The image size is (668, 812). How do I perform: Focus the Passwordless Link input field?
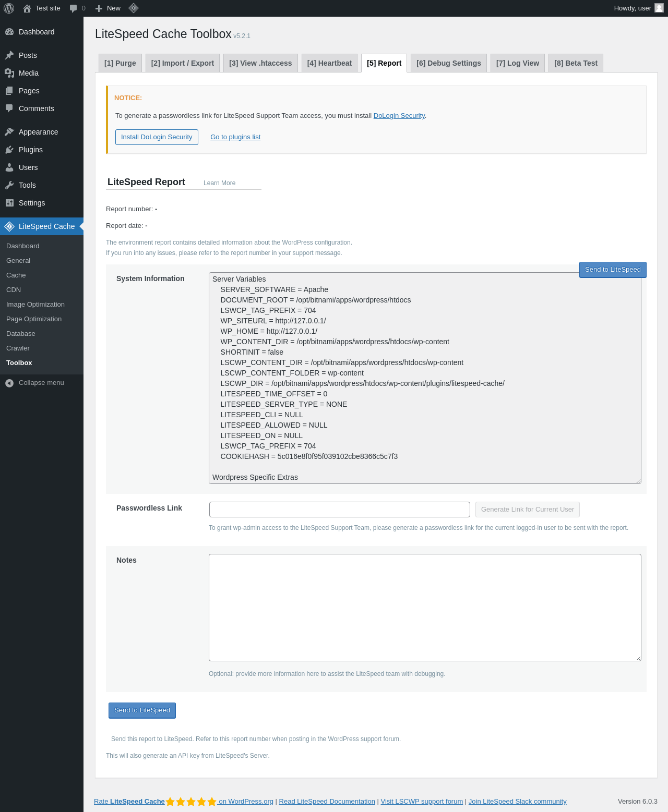(340, 510)
